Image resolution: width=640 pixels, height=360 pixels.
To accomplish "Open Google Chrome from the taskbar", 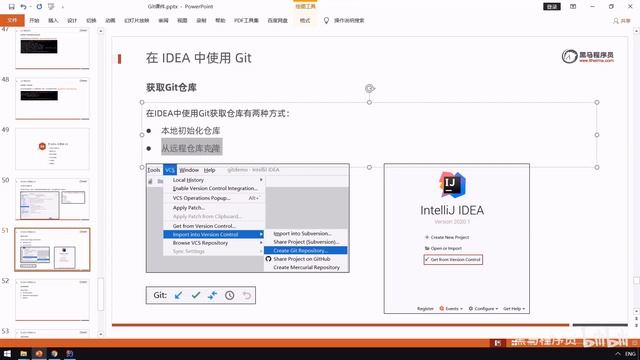I will [x=54, y=353].
